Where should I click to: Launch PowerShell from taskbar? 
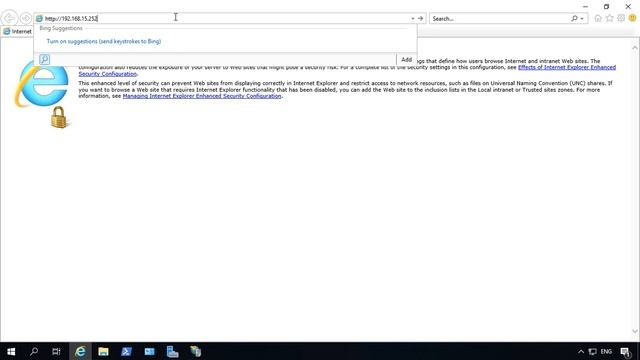tap(126, 351)
